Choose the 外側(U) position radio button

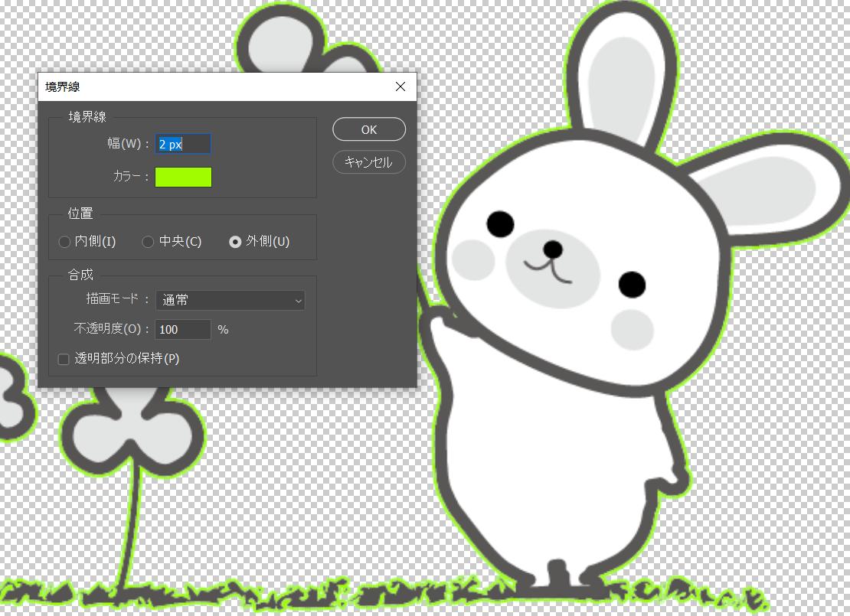236,242
